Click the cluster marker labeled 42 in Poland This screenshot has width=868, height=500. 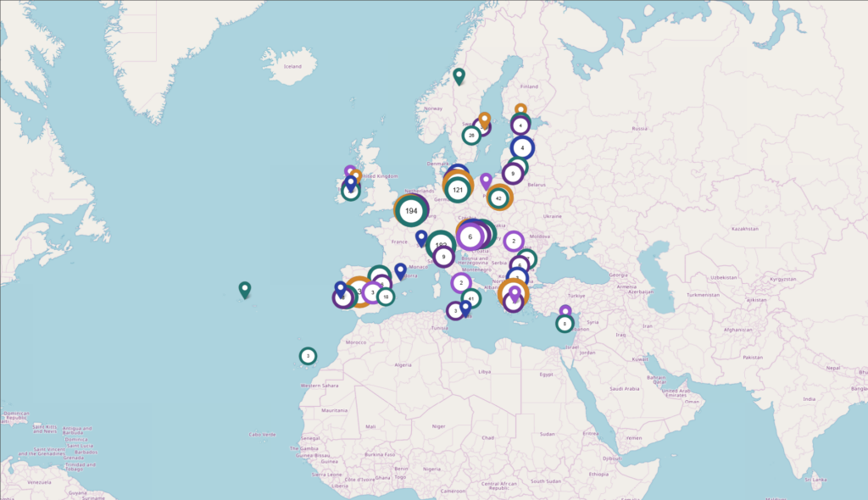[x=498, y=198]
